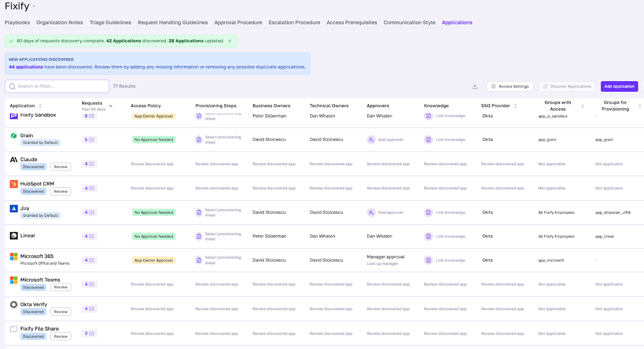Open the Fixify organization dropdown chevron
This screenshot has height=349, width=644.
[34, 6]
